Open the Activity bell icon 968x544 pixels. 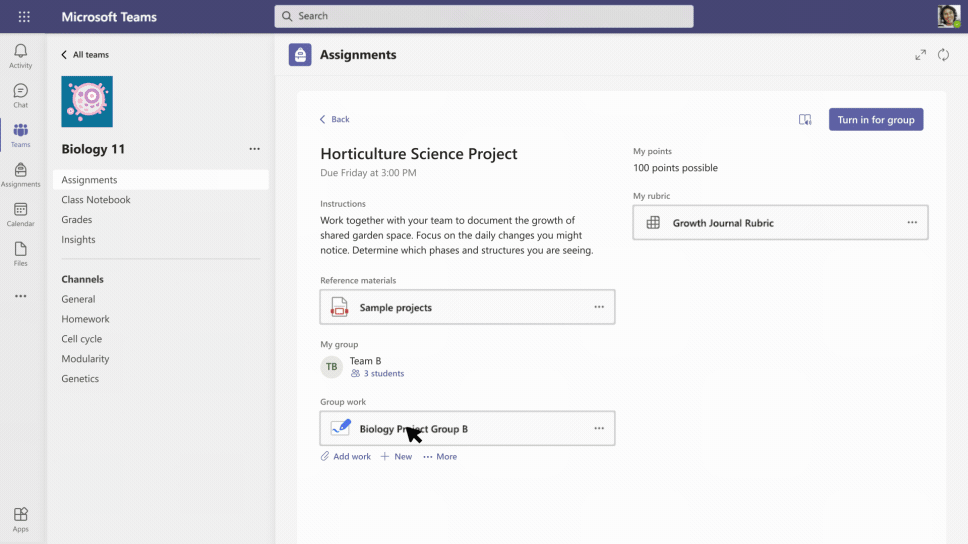click(20, 55)
